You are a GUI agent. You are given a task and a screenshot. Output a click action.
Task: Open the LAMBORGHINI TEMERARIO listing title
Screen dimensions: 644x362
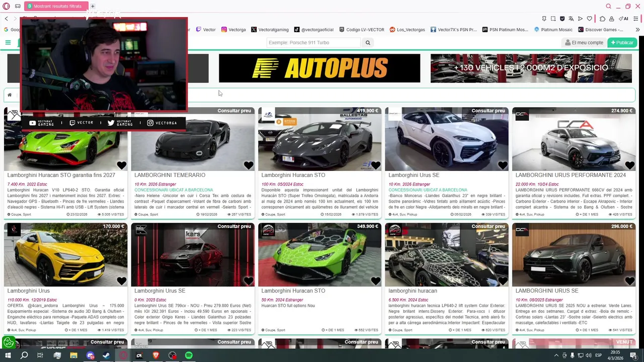pyautogui.click(x=170, y=175)
